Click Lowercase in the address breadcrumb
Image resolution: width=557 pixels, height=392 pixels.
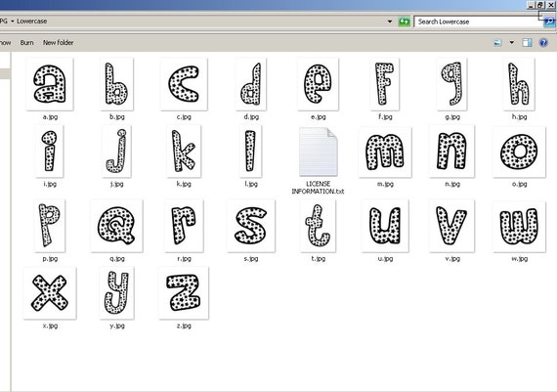(x=32, y=22)
